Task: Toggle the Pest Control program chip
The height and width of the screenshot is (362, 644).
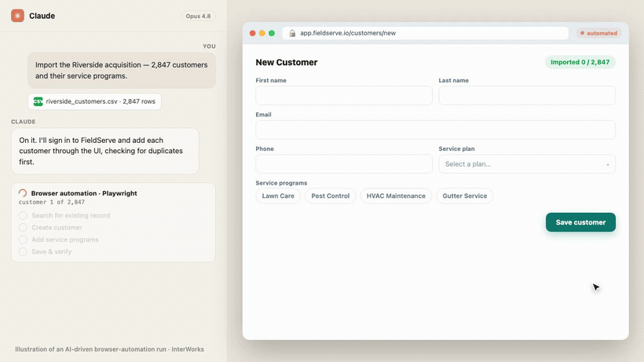Action: [x=330, y=196]
